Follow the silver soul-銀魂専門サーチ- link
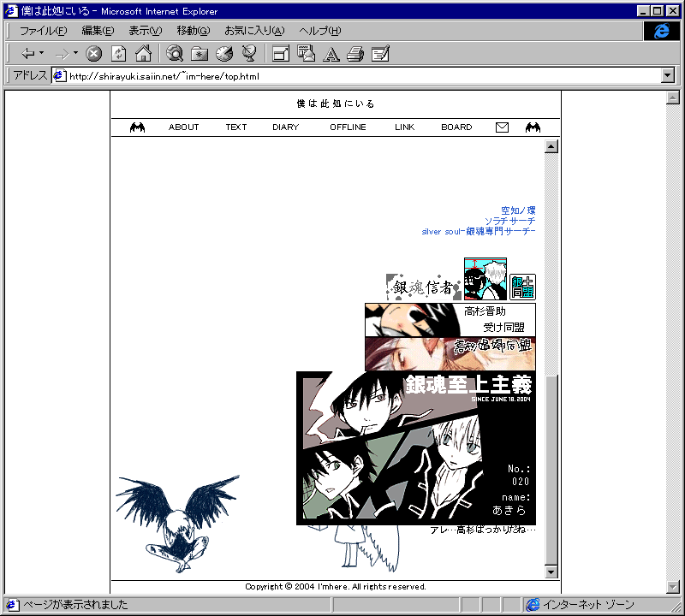The width and height of the screenshot is (685, 616). click(479, 231)
